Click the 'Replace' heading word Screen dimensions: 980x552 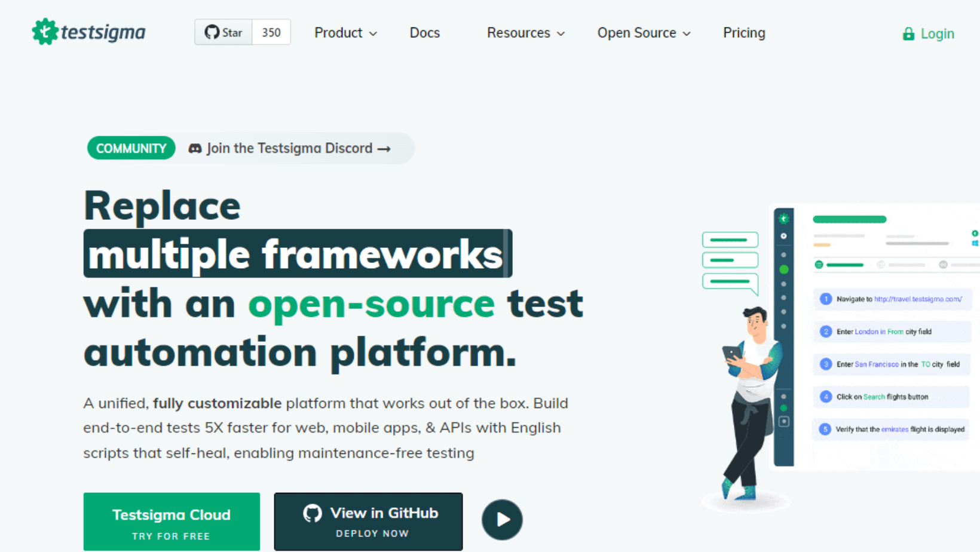coord(162,206)
